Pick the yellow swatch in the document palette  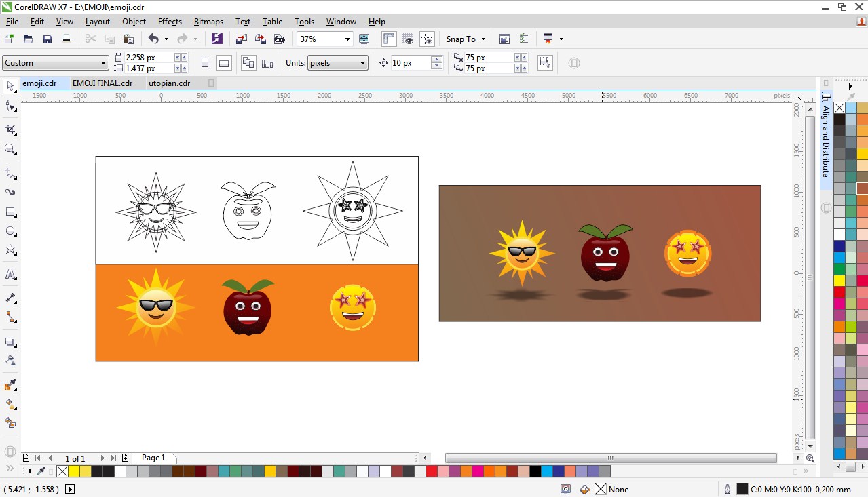[x=74, y=471]
